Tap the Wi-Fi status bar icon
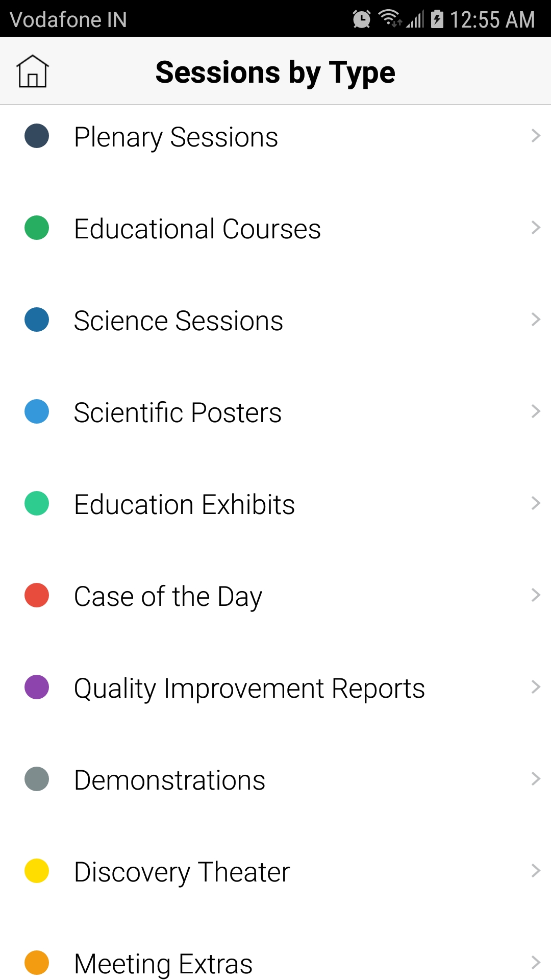 coord(390,18)
